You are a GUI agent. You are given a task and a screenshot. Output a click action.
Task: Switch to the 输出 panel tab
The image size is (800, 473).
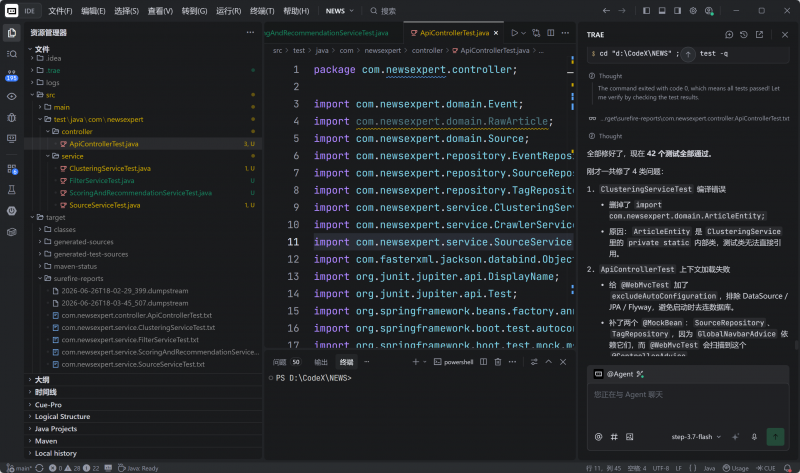point(321,362)
